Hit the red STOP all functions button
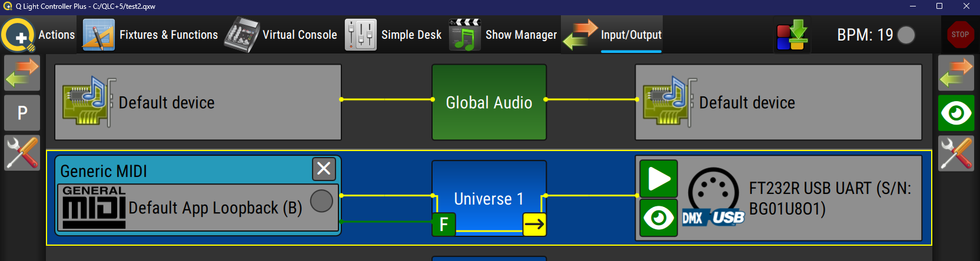This screenshot has height=261, width=980. 960,35
